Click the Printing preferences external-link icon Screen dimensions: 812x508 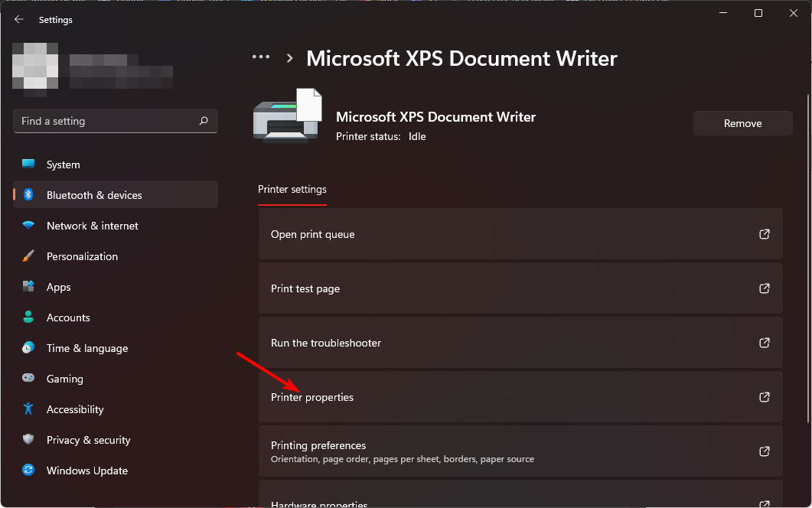point(764,451)
